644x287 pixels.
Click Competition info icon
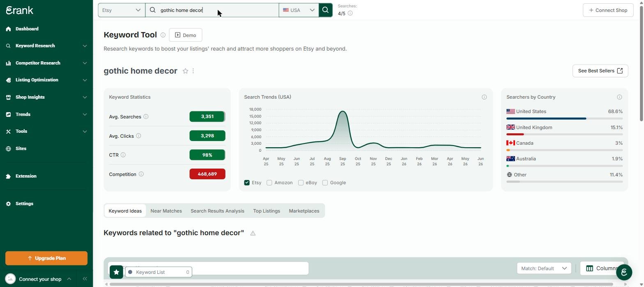pos(141,174)
